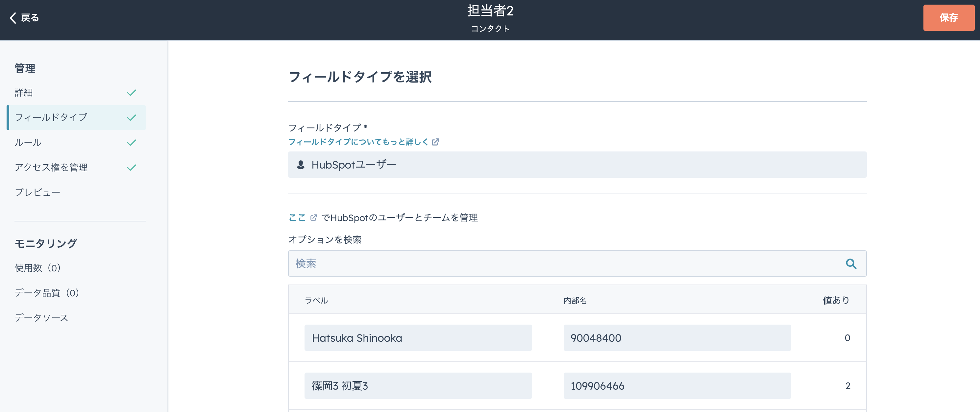Image resolution: width=980 pixels, height=412 pixels.
Task: Click the 戻る back link text
Action: pos(30,18)
